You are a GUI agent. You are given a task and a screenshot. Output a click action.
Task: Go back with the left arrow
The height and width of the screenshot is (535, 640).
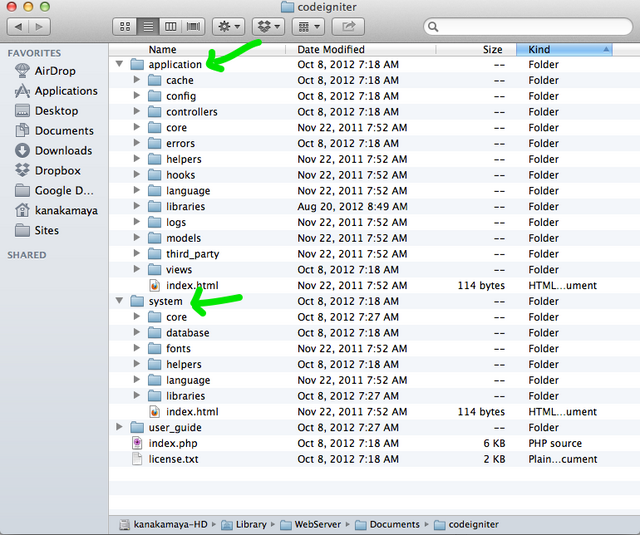[x=18, y=27]
